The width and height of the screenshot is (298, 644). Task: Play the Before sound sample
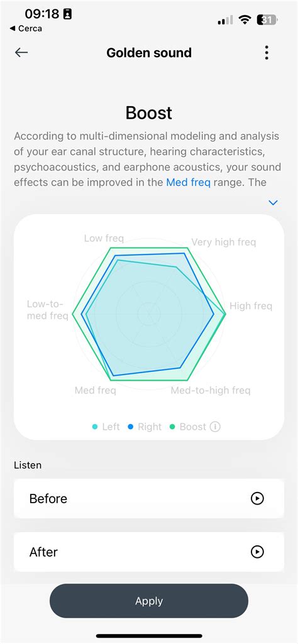tap(257, 499)
